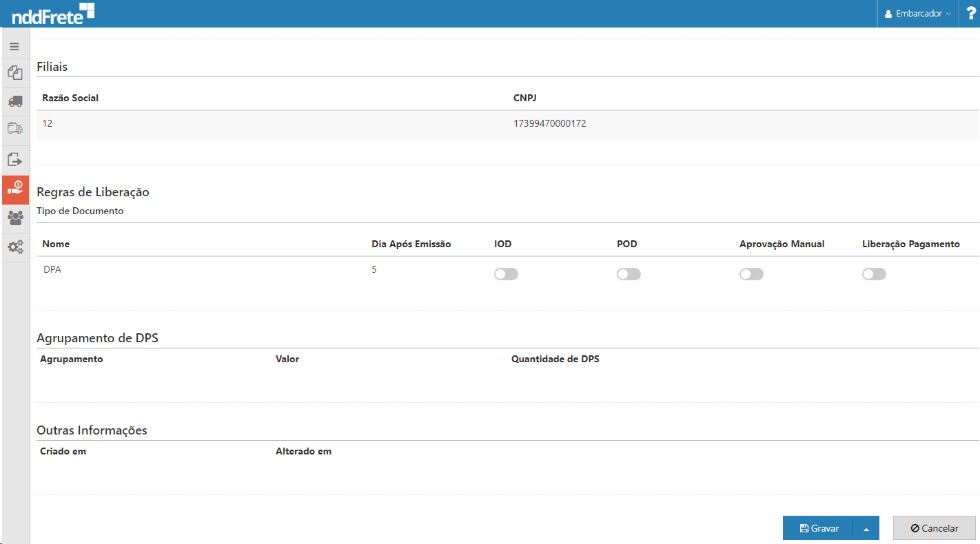Viewport: 980px width, 544px height.
Task: Select the Filiais row with CNPJ 17399470000172
Action: (507, 124)
